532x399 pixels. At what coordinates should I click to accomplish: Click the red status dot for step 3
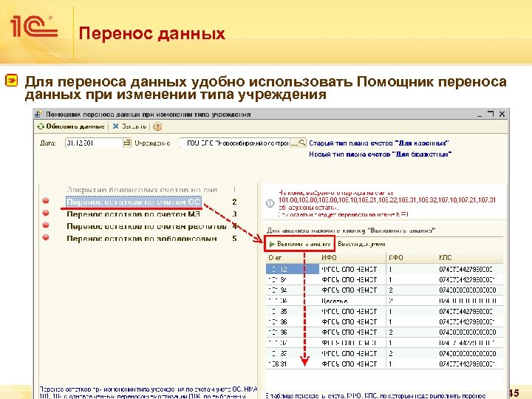(46, 213)
